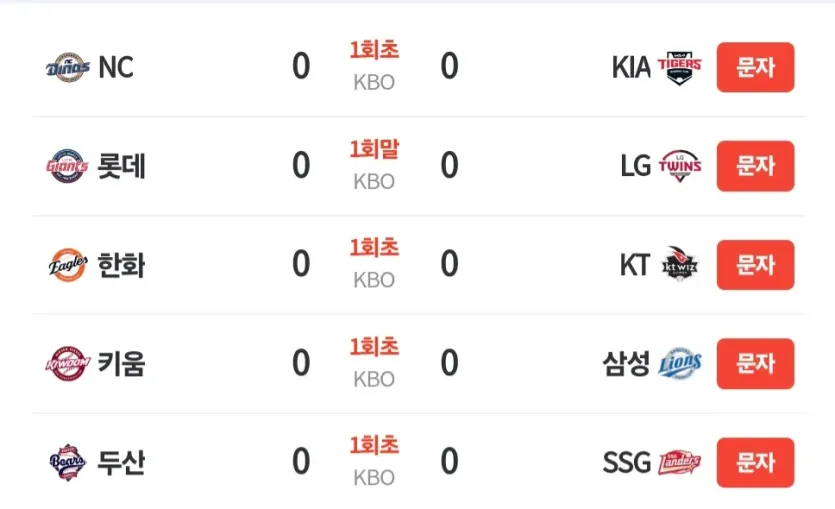Click the KIA Tigers team logo
835x509 pixels.
(680, 68)
